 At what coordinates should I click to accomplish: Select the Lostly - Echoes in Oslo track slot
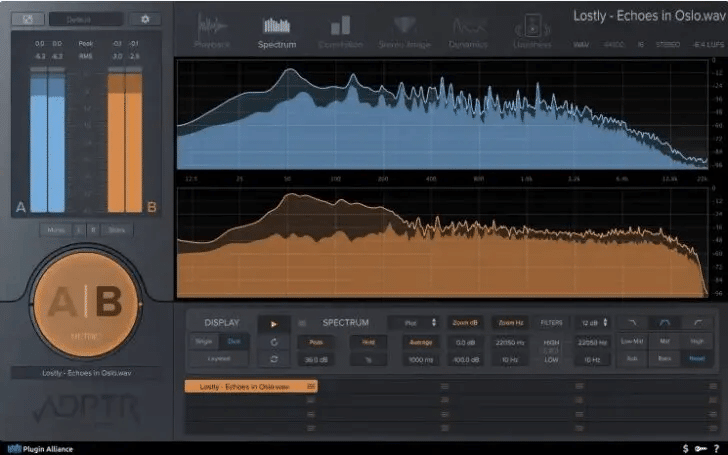251,386
